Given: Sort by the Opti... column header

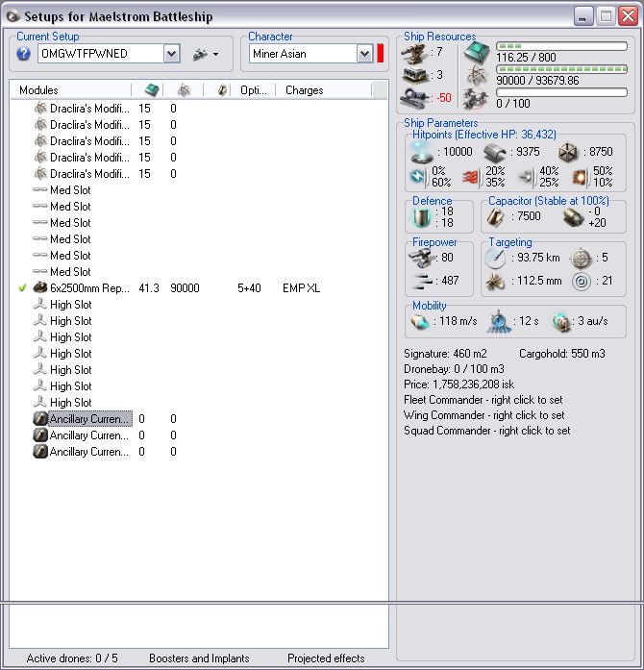Looking at the screenshot, I should click(x=254, y=90).
